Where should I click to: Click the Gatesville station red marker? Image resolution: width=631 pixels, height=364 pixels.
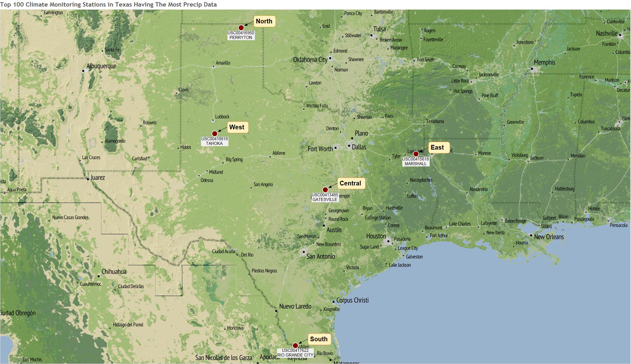pyautogui.click(x=325, y=190)
